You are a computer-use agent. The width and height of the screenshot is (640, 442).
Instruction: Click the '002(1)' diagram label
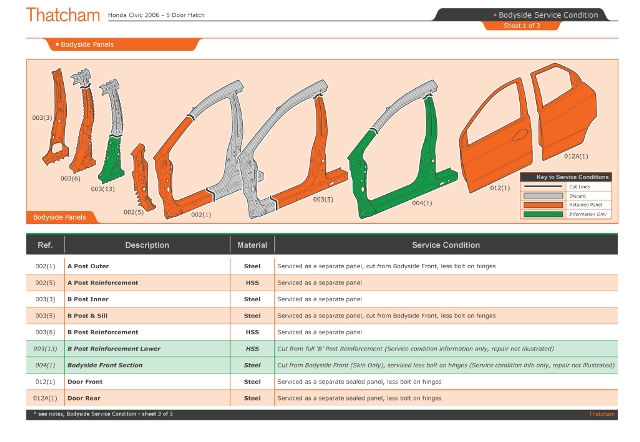pos(201,215)
